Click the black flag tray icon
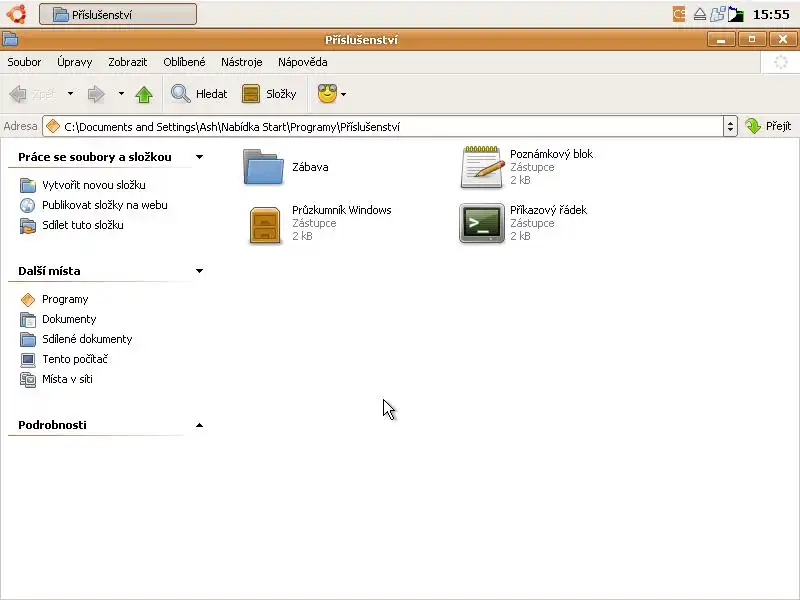The image size is (800, 600). tap(735, 14)
